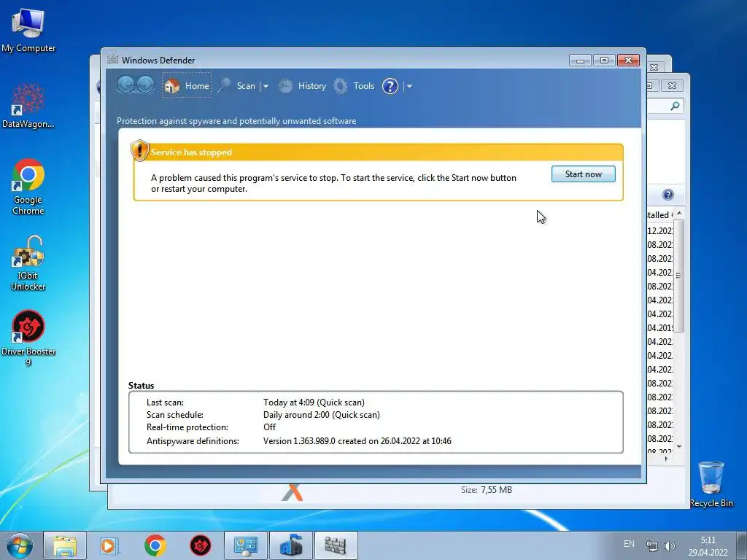This screenshot has width=747, height=560.
Task: Click the Forward arrow in Windows Defender
Action: coord(145,85)
